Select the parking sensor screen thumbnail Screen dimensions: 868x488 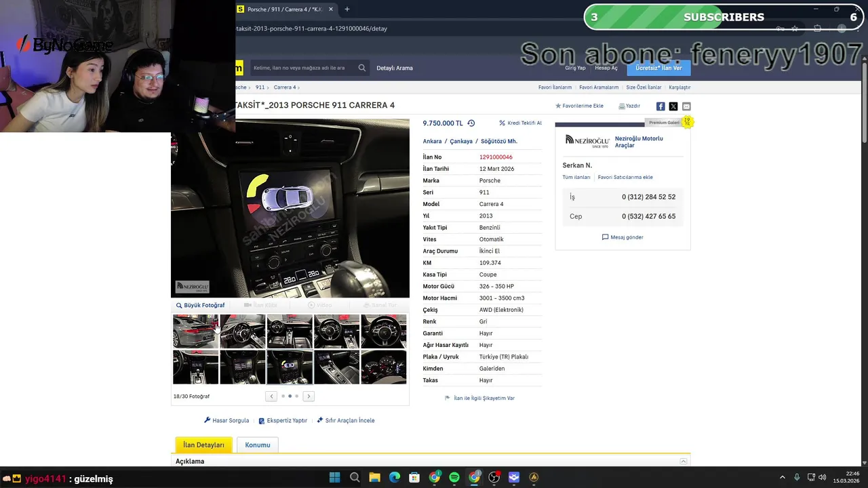[x=290, y=367]
